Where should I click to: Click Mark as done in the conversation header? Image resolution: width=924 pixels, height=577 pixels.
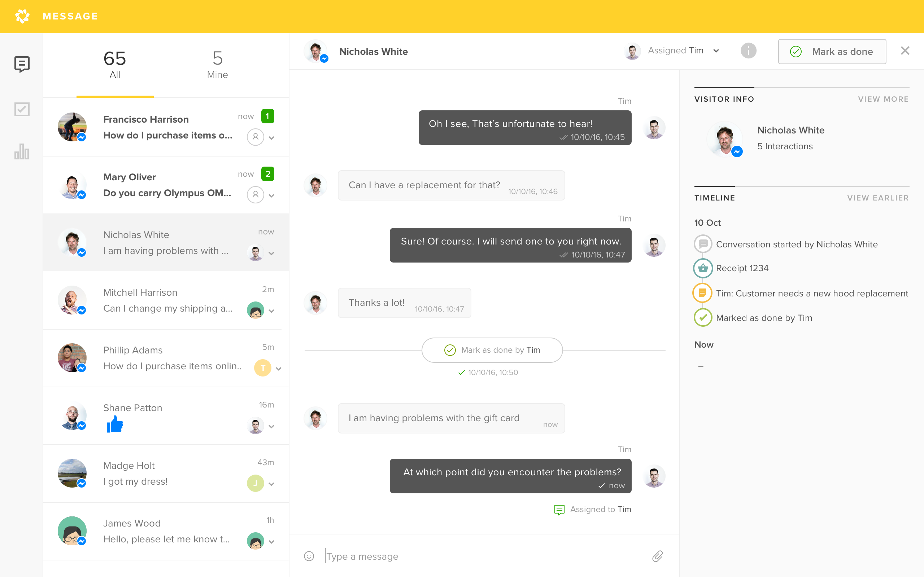[833, 51]
